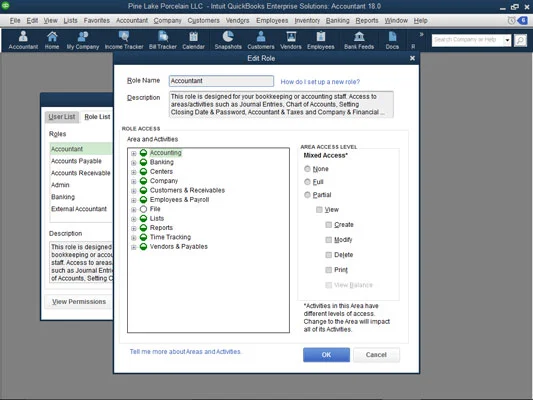Check the View permission checkbox
The width and height of the screenshot is (533, 400).
[x=319, y=210]
